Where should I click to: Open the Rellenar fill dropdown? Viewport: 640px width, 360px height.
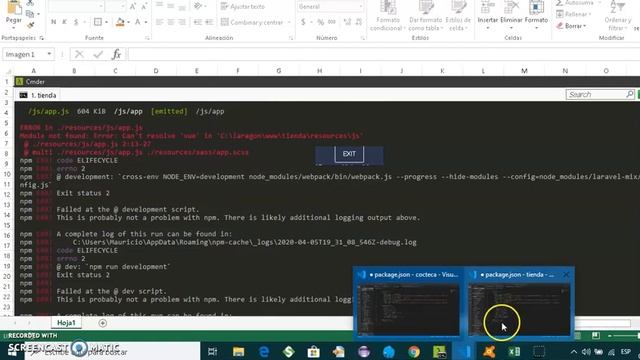click(574, 14)
